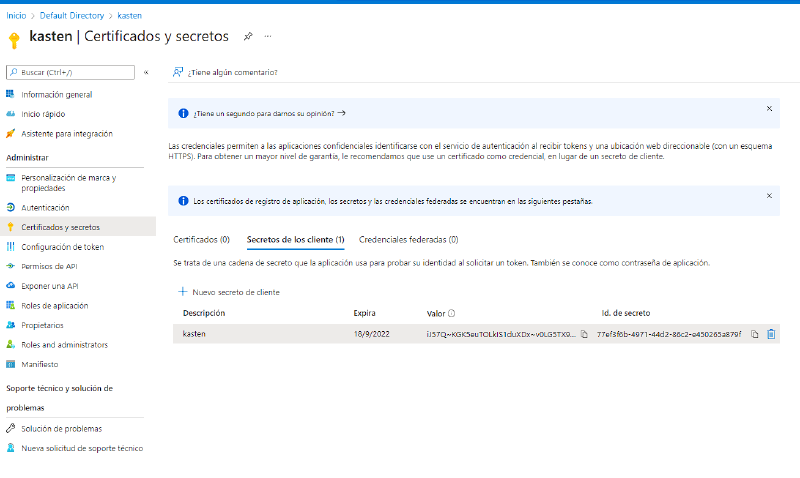This screenshot has height=478, width=800.
Task: Click the Buscar (Ctrl+/) search field
Action: [70, 72]
